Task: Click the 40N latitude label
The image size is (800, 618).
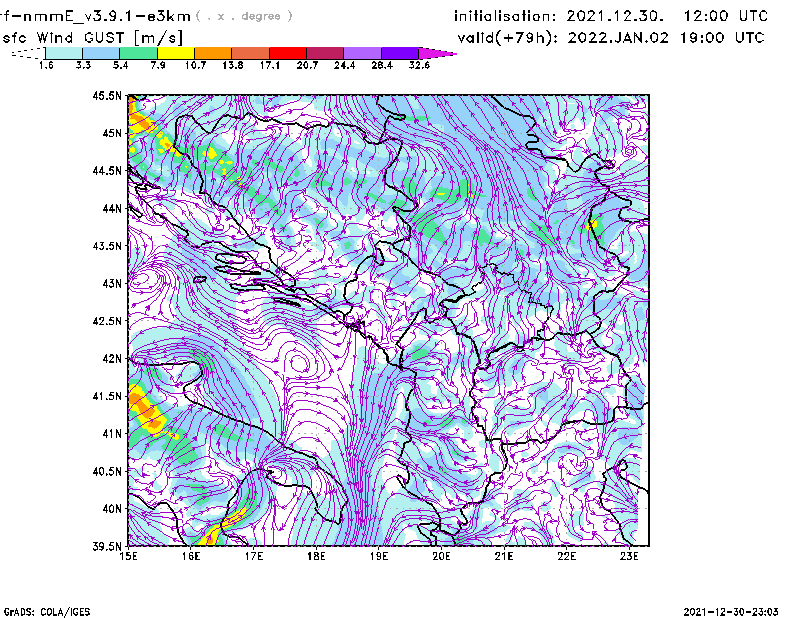Action: point(112,509)
